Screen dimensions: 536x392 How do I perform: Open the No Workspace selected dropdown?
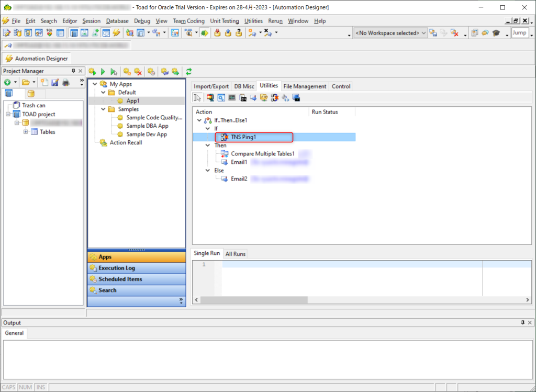pyautogui.click(x=390, y=33)
